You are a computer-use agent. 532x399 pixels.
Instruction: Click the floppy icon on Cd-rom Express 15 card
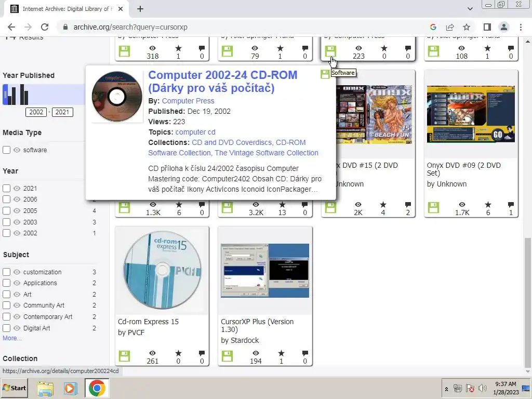pos(125,356)
